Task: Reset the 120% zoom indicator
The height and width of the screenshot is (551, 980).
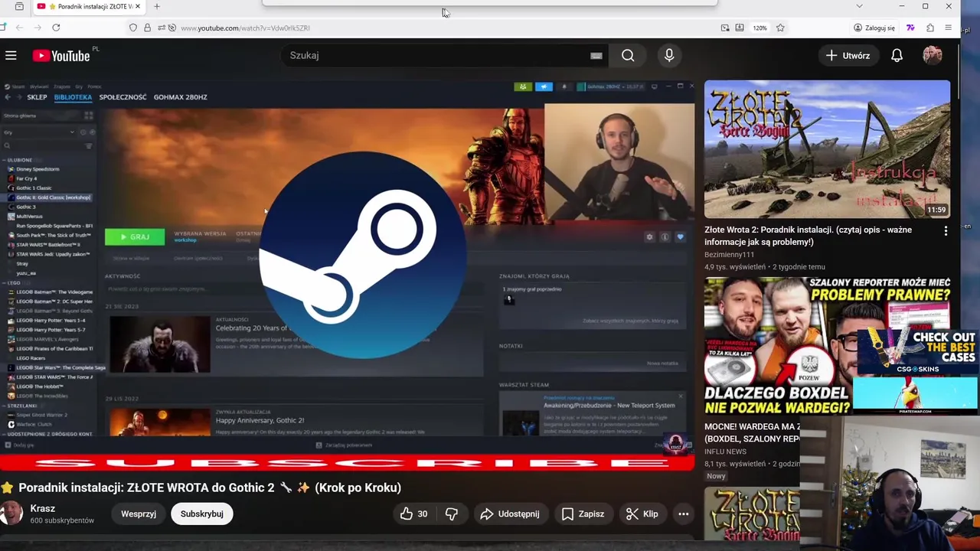Action: (x=759, y=28)
